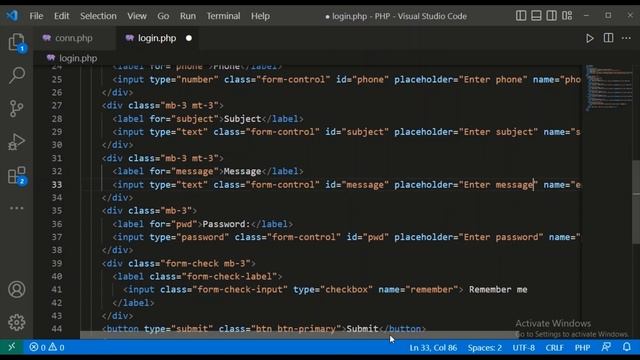Click the "Subject" label text on line 28

242,119
